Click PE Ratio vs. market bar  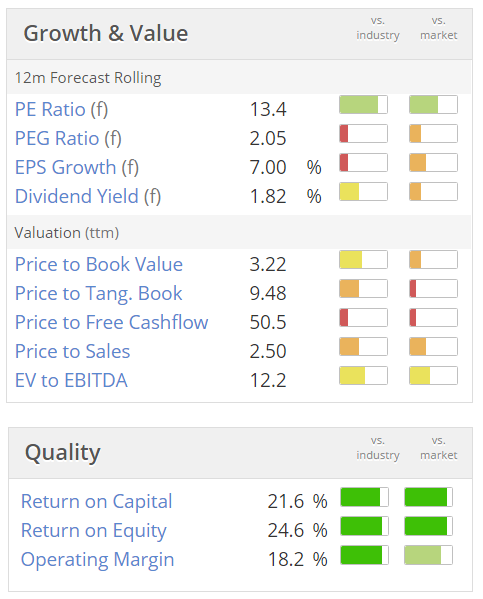433,105
